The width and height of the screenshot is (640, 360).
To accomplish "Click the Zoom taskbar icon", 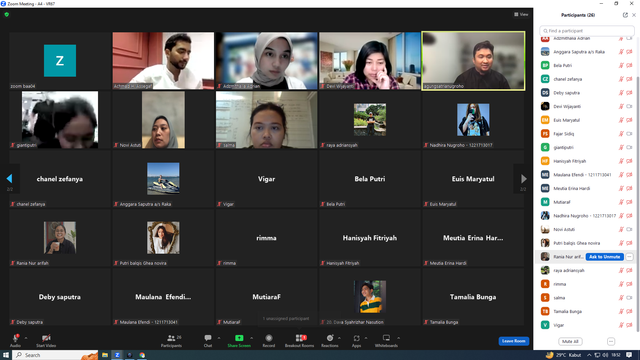I will pos(117,355).
